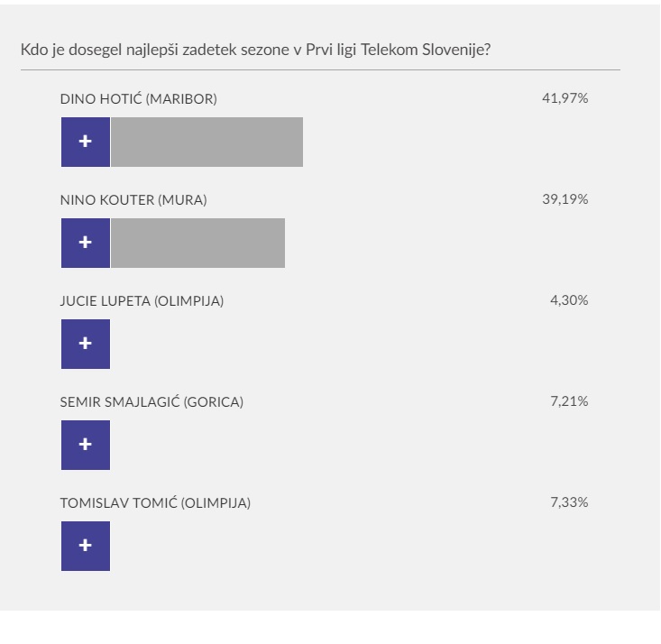Click the 39,19% result value
Viewport: 661px width, 644px height.
point(565,199)
